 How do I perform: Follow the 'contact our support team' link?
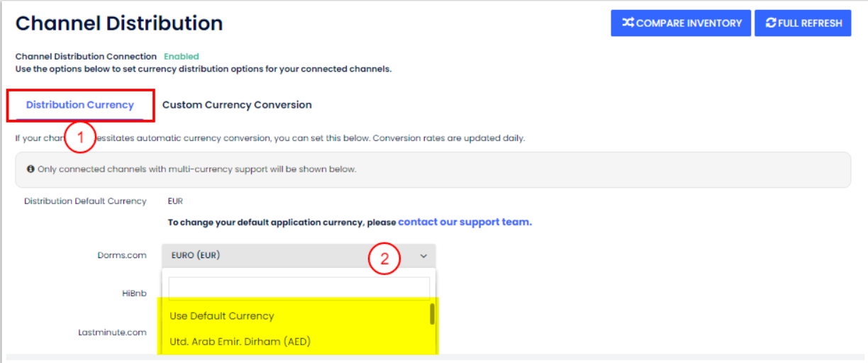(464, 222)
